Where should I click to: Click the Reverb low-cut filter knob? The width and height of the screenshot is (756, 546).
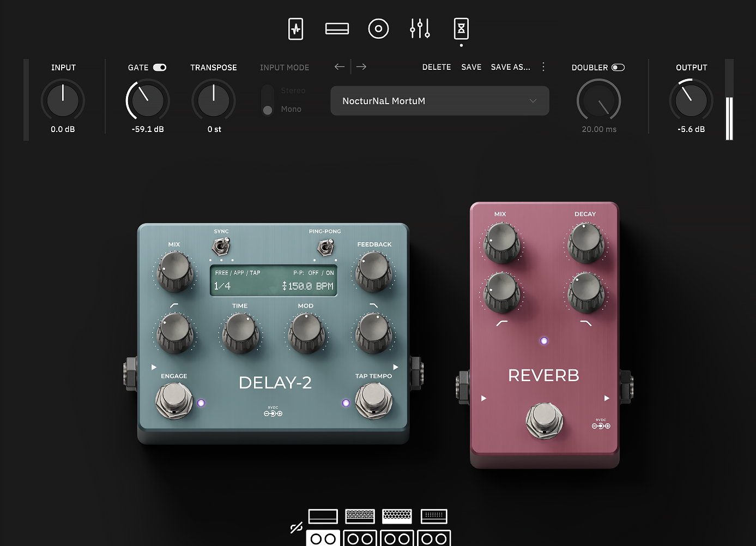[501, 292]
